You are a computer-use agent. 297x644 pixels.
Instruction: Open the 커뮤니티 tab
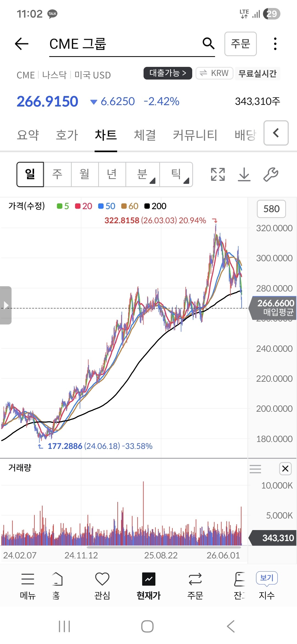tap(195, 135)
